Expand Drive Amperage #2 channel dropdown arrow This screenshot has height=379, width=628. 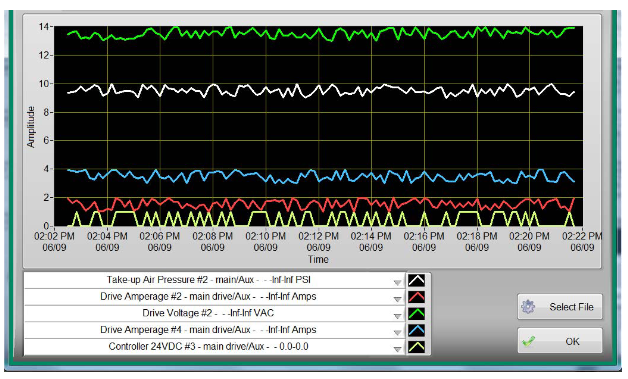coord(397,299)
